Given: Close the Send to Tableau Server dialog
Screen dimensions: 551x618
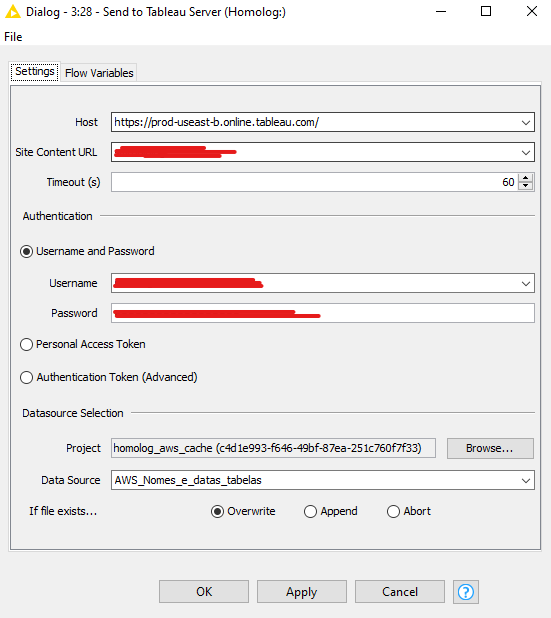Looking at the screenshot, I should tap(532, 11).
